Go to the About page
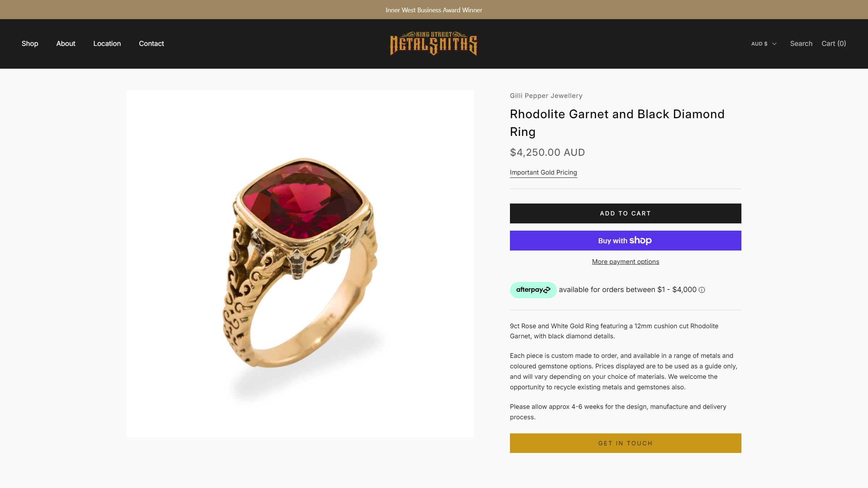This screenshot has height=488, width=868. click(x=65, y=43)
